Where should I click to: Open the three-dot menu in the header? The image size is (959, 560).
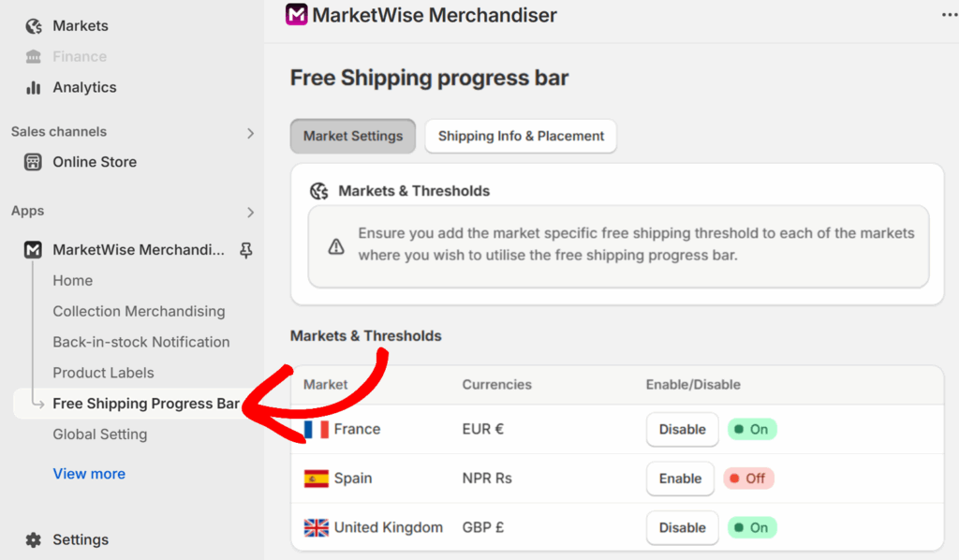coord(949,15)
